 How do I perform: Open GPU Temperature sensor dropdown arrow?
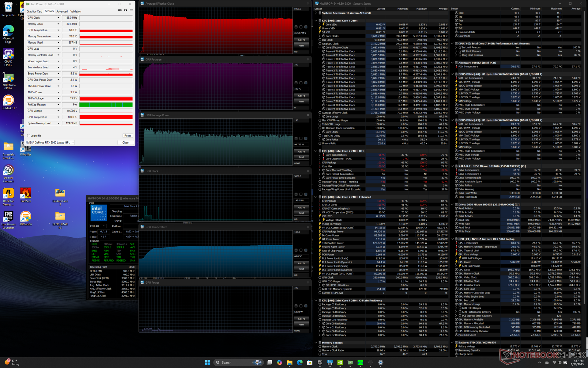(58, 30)
